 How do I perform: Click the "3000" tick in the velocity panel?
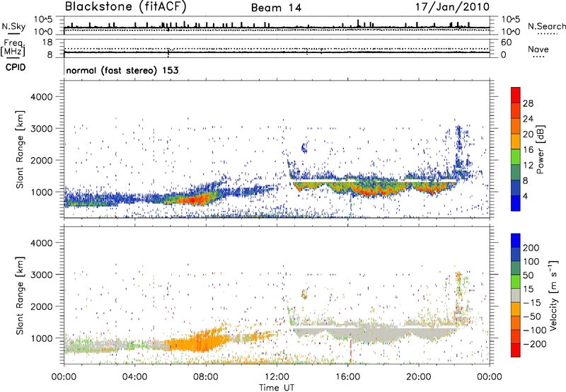pyautogui.click(x=41, y=275)
